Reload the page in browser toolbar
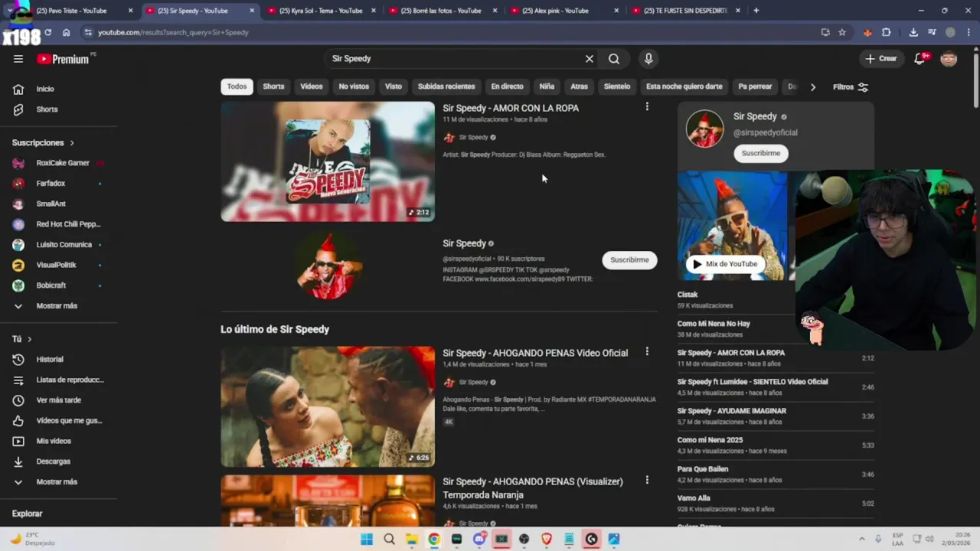Image resolution: width=980 pixels, height=551 pixels. (47, 32)
